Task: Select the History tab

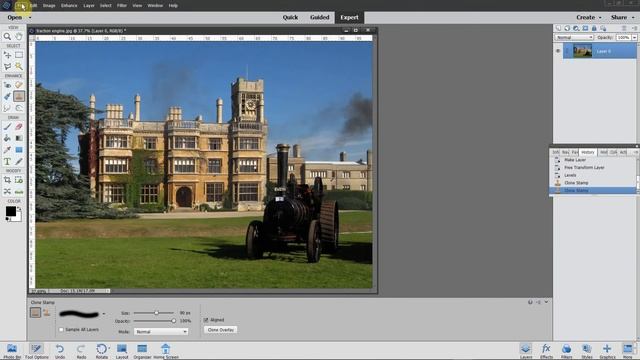Action: point(588,152)
